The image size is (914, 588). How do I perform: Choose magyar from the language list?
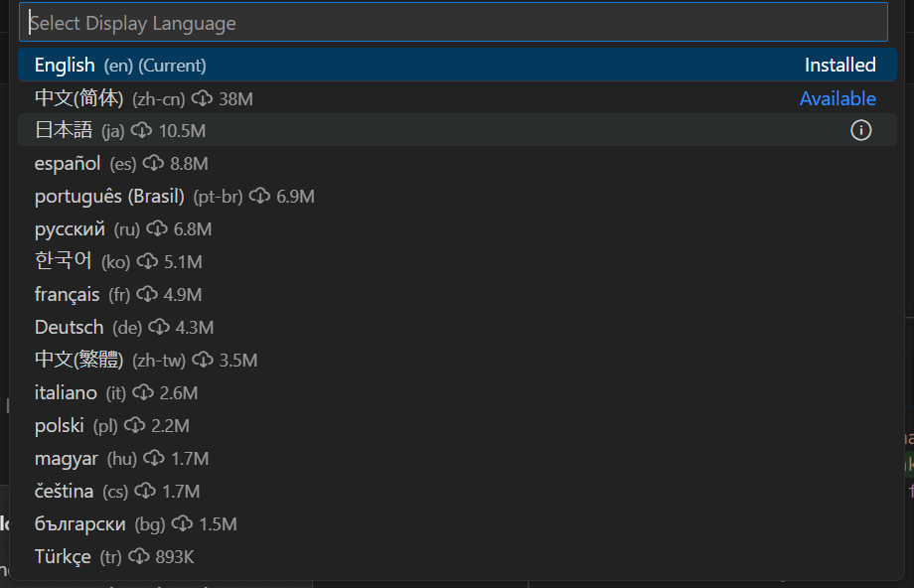point(67,458)
